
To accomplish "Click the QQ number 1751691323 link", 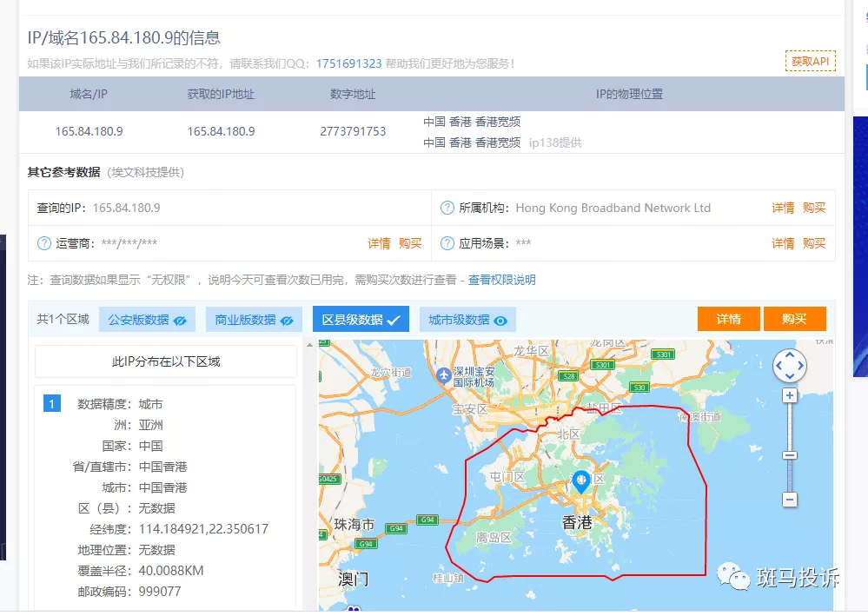I will click(x=348, y=63).
